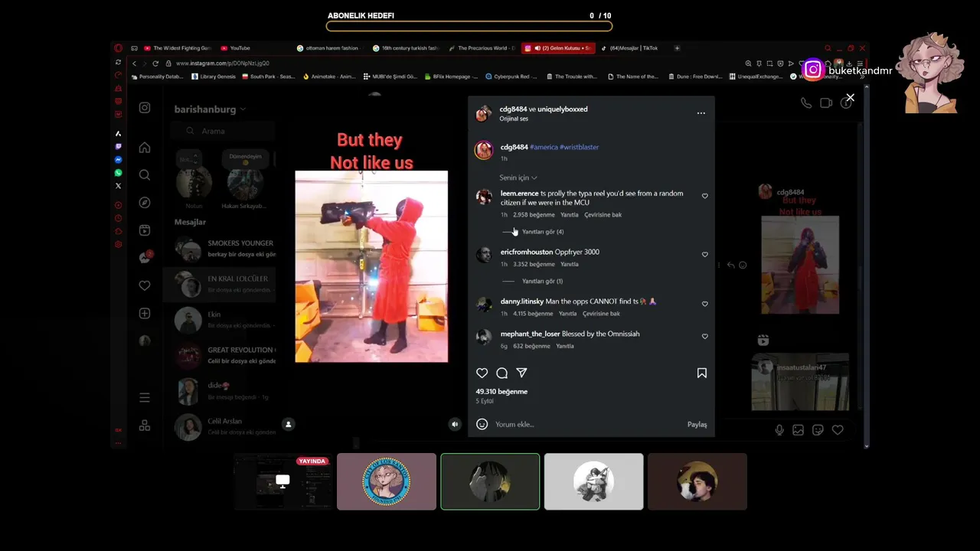Select the 'YAYINDA' live screen-share thumbnail
980x551 pixels.
click(283, 481)
